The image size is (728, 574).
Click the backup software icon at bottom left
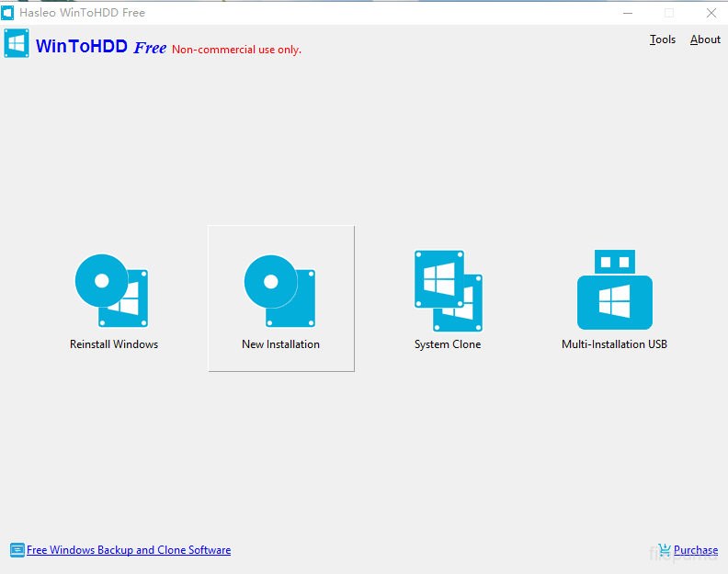tap(17, 550)
